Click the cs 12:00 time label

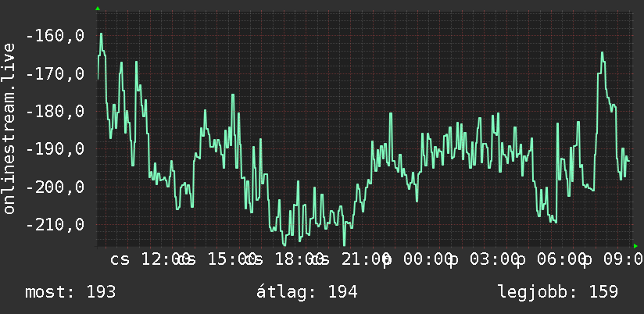pyautogui.click(x=149, y=259)
